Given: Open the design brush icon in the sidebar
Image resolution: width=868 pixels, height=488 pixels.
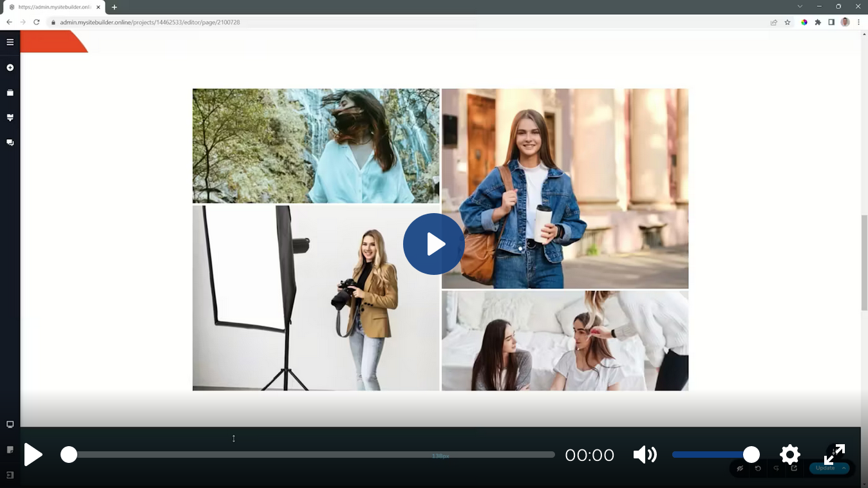Looking at the screenshot, I should tap(10, 118).
